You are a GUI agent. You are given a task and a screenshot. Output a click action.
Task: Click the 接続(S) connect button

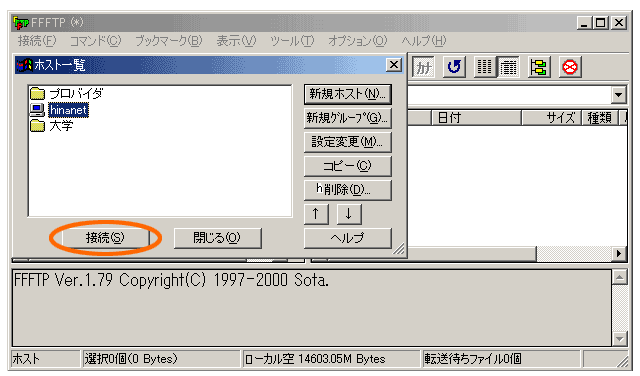pos(105,238)
